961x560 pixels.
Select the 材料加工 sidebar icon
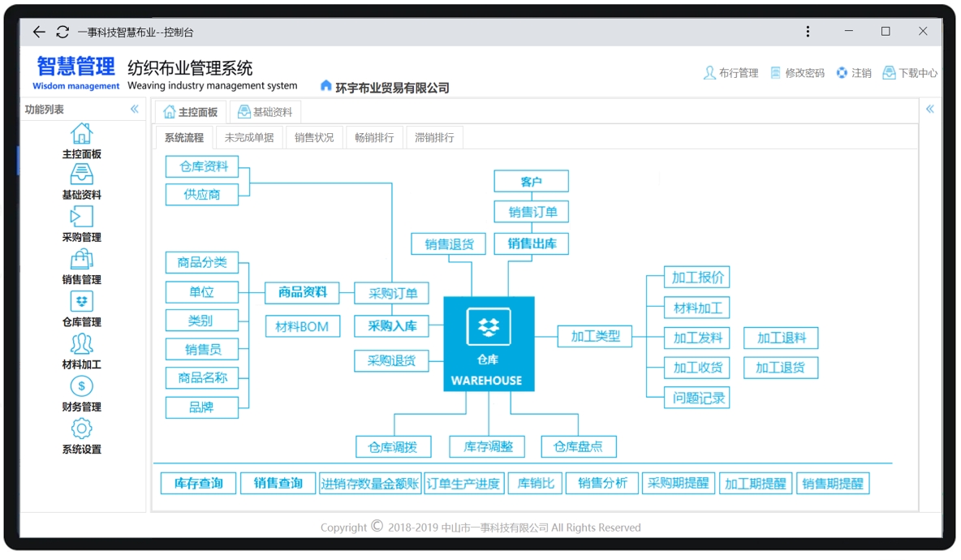(x=81, y=344)
